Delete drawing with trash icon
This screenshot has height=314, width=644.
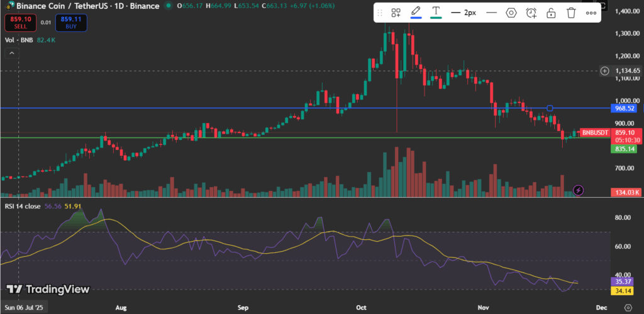pos(571,13)
